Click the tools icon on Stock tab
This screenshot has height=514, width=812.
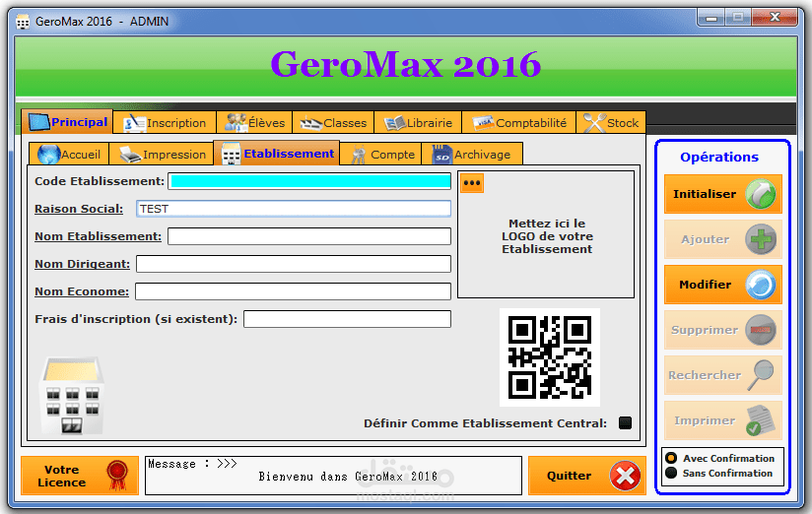(594, 123)
